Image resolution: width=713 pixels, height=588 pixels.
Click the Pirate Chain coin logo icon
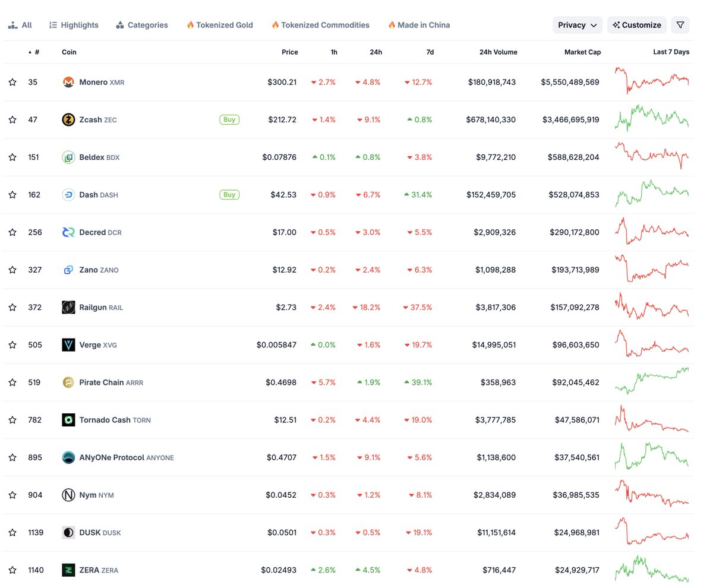[x=68, y=382]
